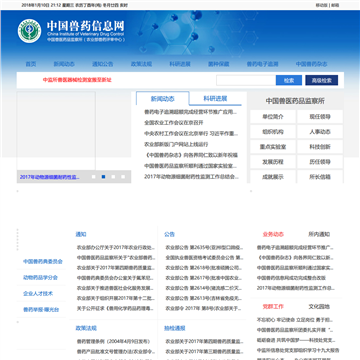Open 农业部公告 第2617号 announcement
This screenshot has height=360, width=360.
coord(204,278)
